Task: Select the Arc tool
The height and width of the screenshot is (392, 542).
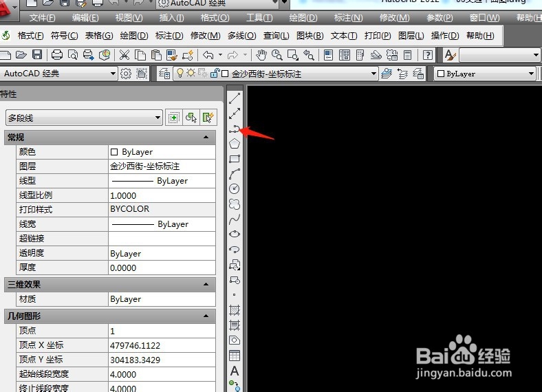Action: click(x=235, y=174)
